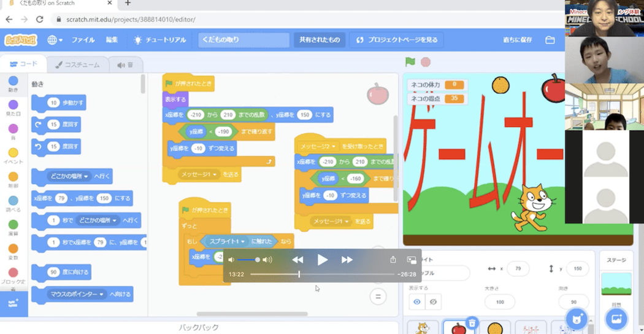The image size is (644, 334).
Task: Switch to the コスチューム tab
Action: [79, 64]
